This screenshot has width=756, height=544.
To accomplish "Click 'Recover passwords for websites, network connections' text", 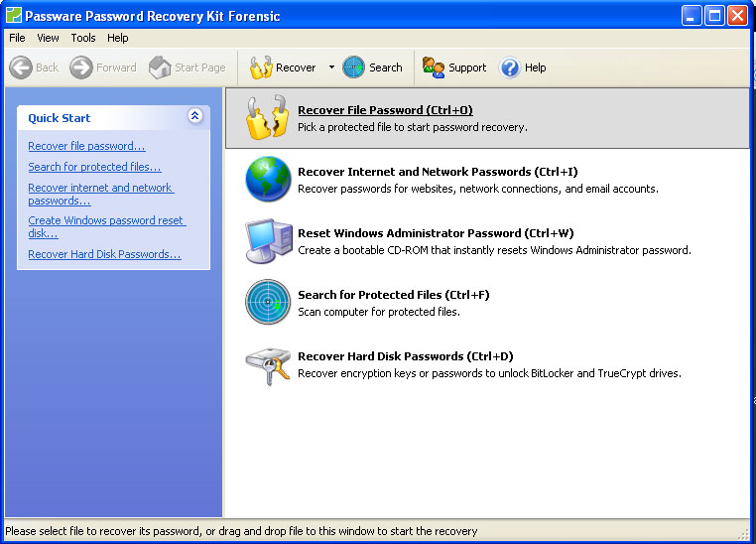I will pos(478,189).
